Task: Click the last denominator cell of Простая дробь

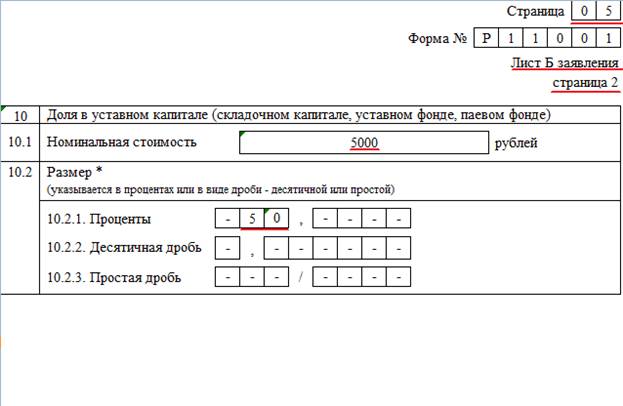Action: click(399, 277)
